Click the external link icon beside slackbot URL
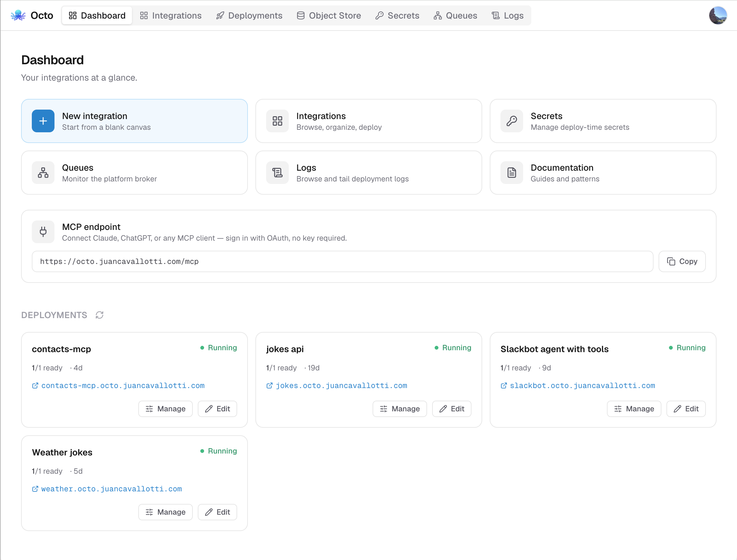 [504, 386]
